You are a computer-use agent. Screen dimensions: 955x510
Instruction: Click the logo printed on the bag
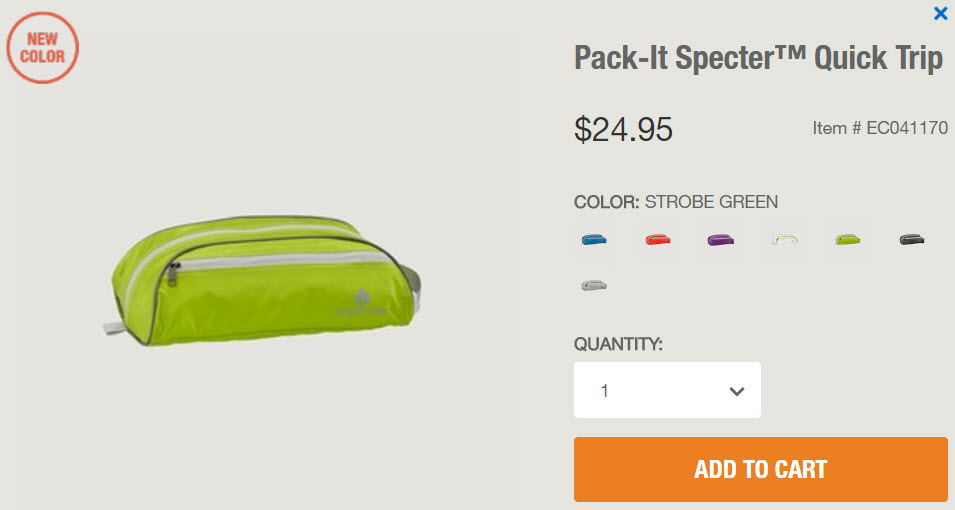tap(359, 300)
